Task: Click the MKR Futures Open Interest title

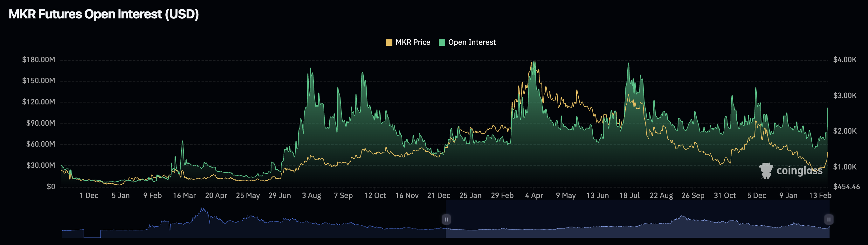Action: 103,14
